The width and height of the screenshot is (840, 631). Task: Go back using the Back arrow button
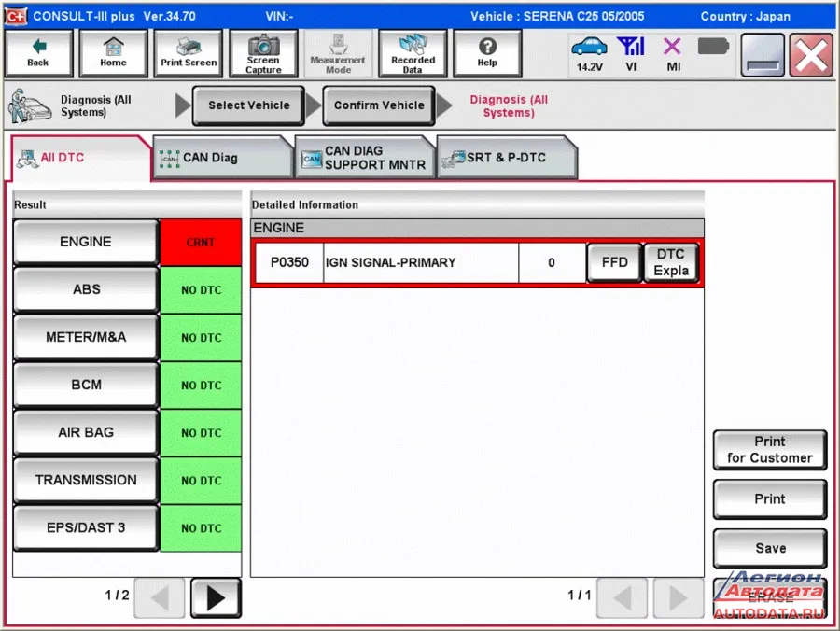[x=38, y=53]
